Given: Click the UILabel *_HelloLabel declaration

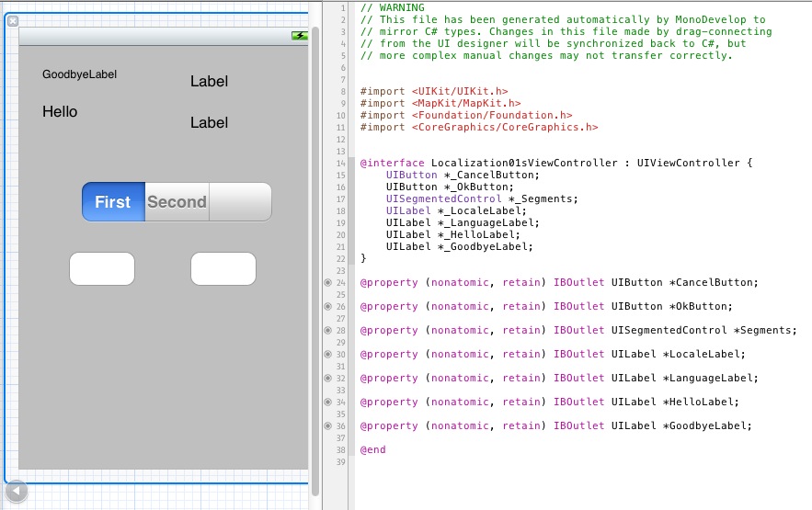Looking at the screenshot, I should [x=452, y=234].
